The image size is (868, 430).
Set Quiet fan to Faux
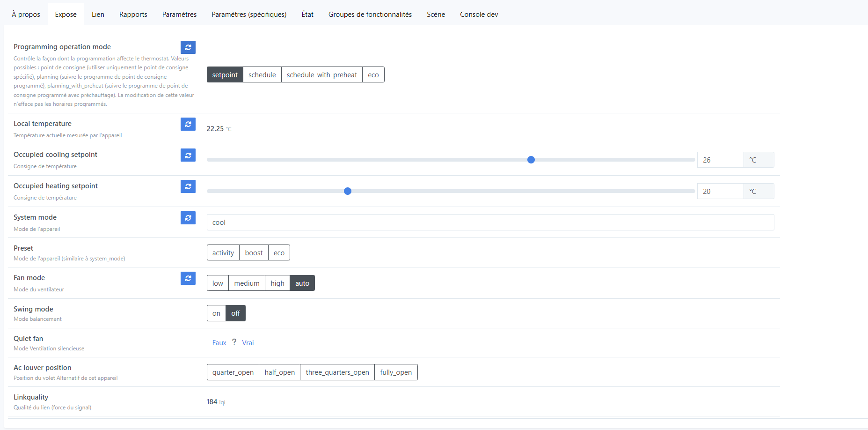219,343
